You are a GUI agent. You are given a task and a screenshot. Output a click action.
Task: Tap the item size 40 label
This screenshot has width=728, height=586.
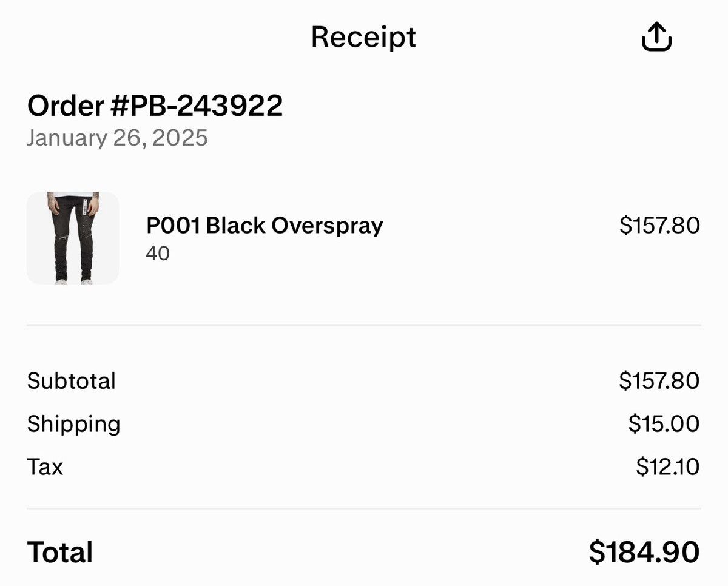point(158,254)
